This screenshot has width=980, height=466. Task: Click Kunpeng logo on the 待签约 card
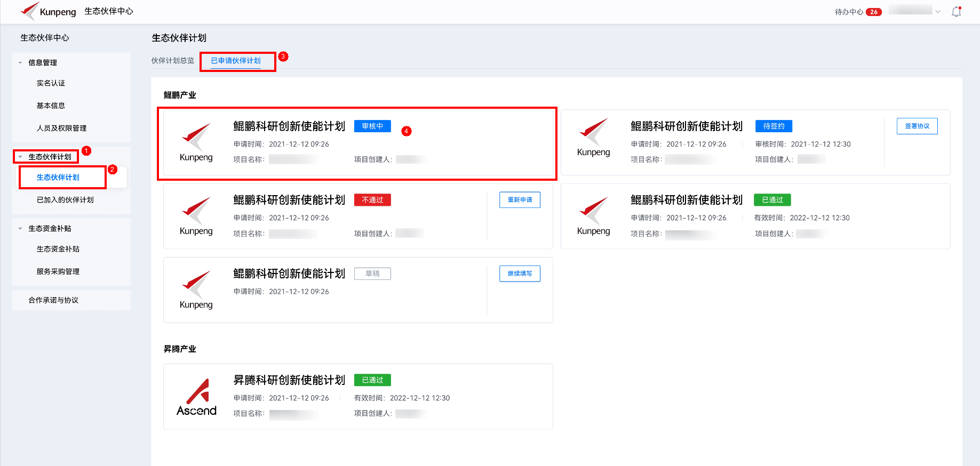coord(593,137)
